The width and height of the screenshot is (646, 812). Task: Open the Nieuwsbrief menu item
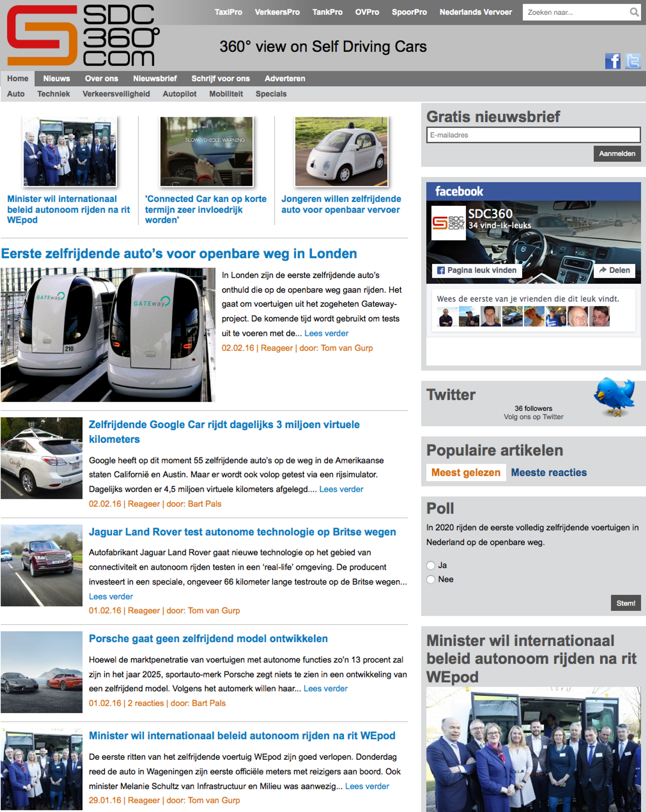pos(155,78)
